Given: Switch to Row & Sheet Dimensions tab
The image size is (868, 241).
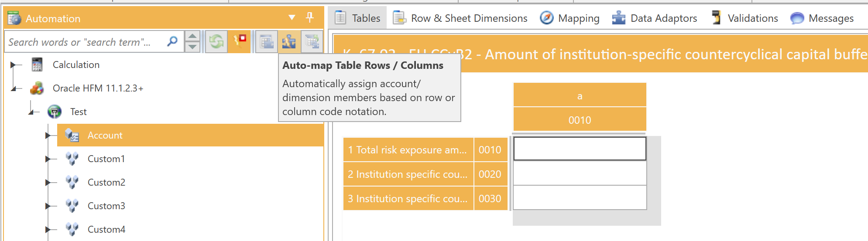Looking at the screenshot, I should [460, 18].
